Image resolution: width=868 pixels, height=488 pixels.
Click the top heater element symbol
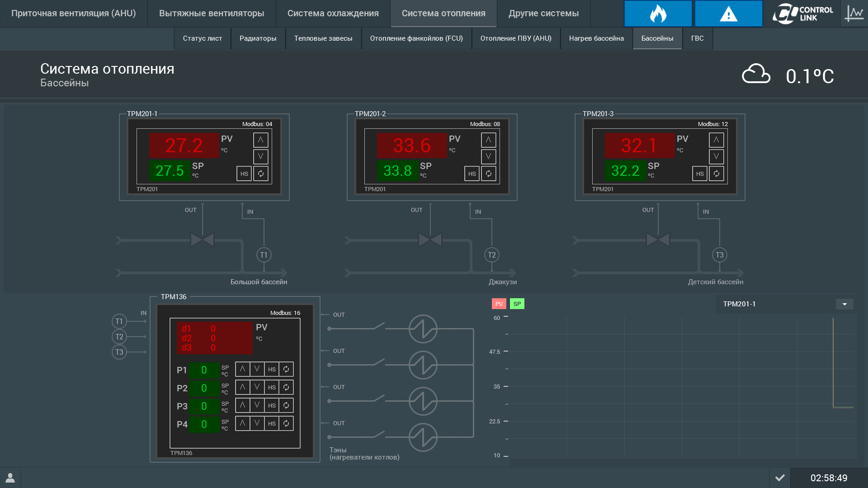423,329
